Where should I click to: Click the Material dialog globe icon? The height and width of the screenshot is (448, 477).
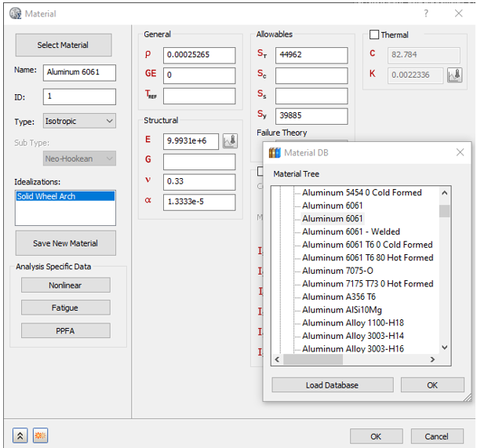point(15,13)
